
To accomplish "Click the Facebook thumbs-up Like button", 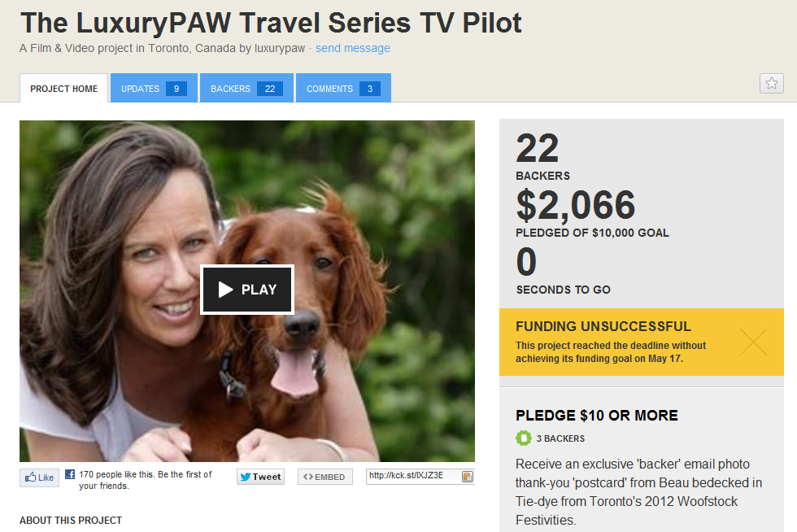I will 39,477.
